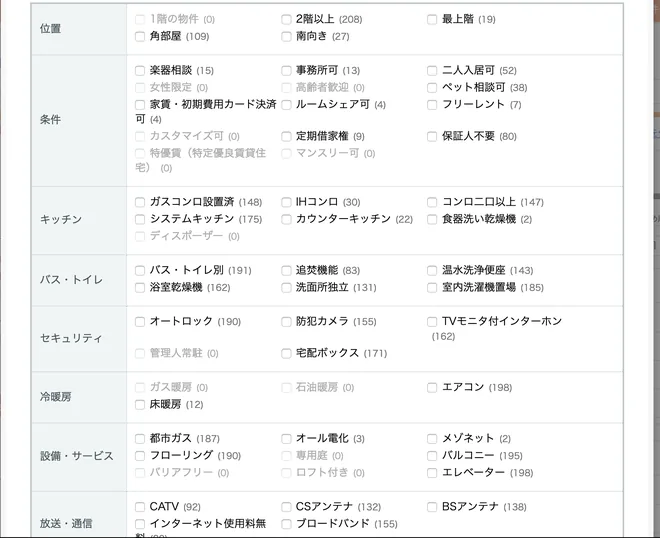660x538 pixels.
Task: Check ブロードバンド option
Action: click(x=286, y=524)
